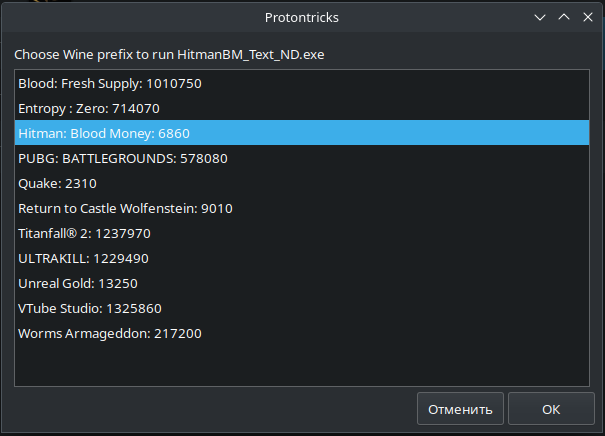Minimize the Protontricks dialog window
Screen dimensions: 605x436
point(541,17)
